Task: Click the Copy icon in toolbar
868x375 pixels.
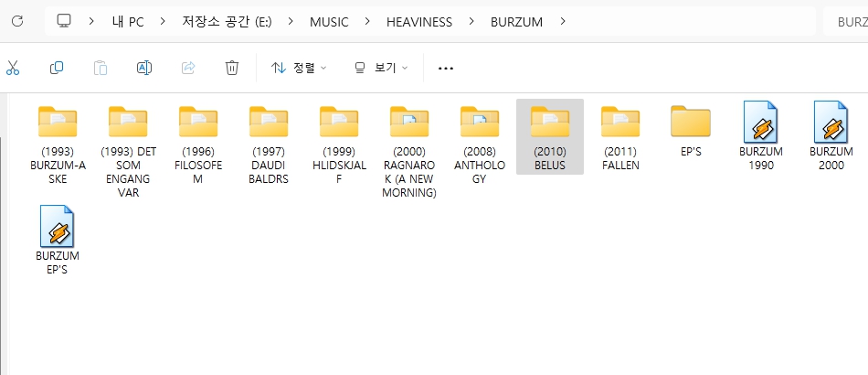Action: coord(57,68)
